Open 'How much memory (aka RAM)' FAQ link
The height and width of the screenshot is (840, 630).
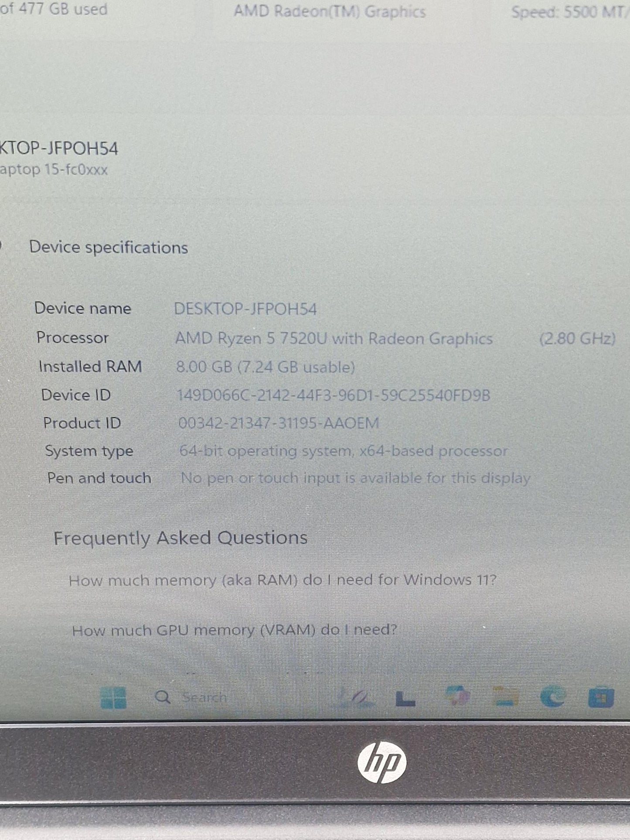(x=283, y=580)
